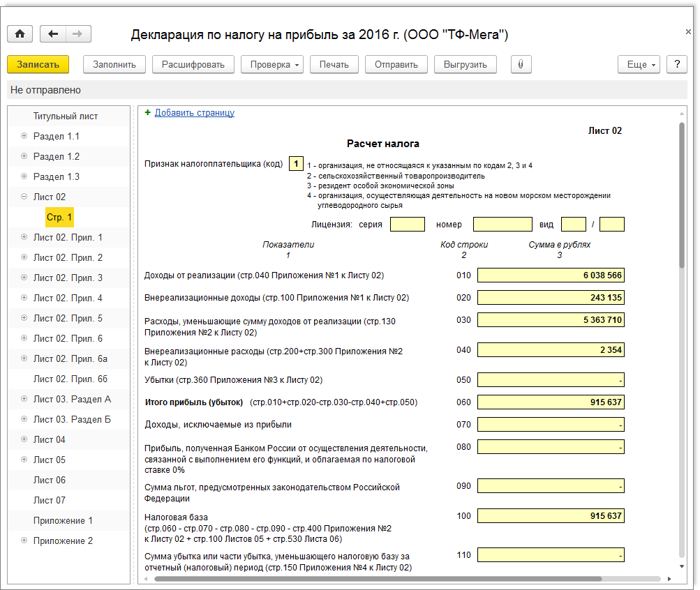Select Титульный лист in the section list
Image resolution: width=700 pixels, height=590 pixels.
click(x=65, y=116)
